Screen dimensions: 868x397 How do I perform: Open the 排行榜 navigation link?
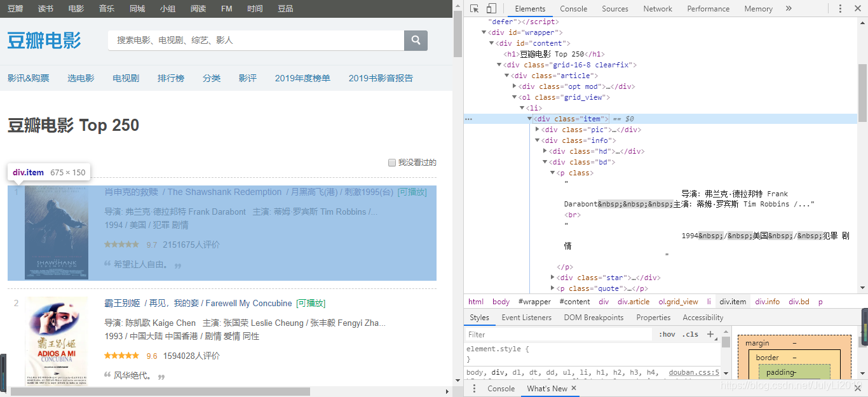point(171,78)
